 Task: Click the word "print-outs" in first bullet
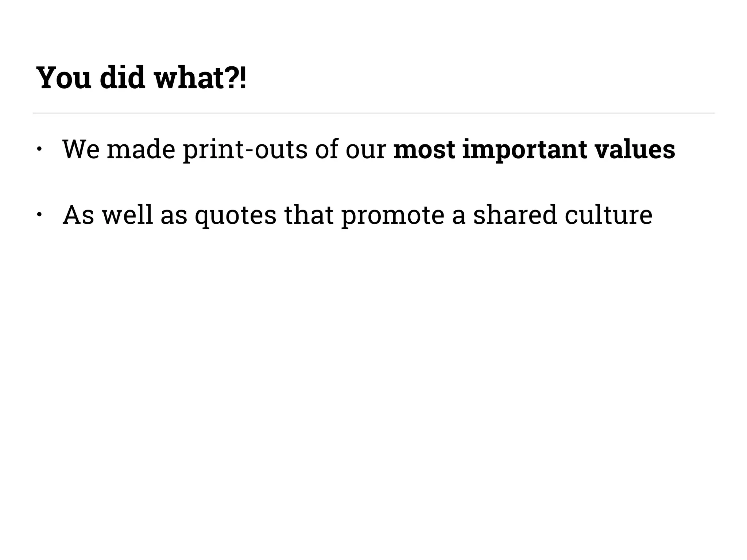245,150
